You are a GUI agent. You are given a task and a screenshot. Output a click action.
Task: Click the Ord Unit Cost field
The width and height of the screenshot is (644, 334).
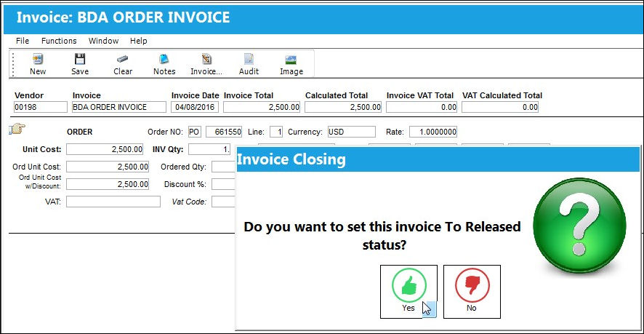tap(108, 167)
